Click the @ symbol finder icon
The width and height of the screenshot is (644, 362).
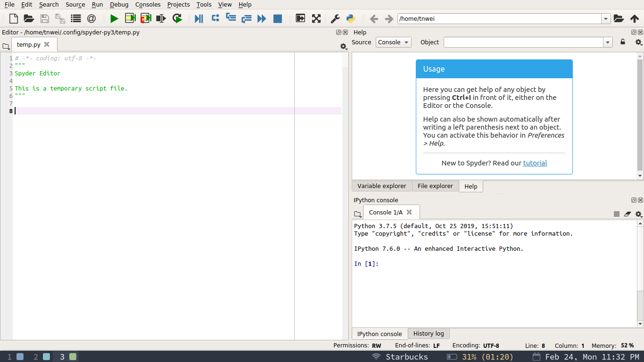pyautogui.click(x=91, y=19)
